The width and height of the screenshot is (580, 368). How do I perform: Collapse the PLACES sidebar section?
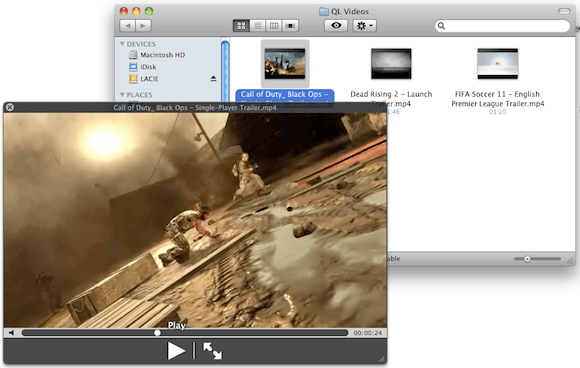(x=122, y=95)
